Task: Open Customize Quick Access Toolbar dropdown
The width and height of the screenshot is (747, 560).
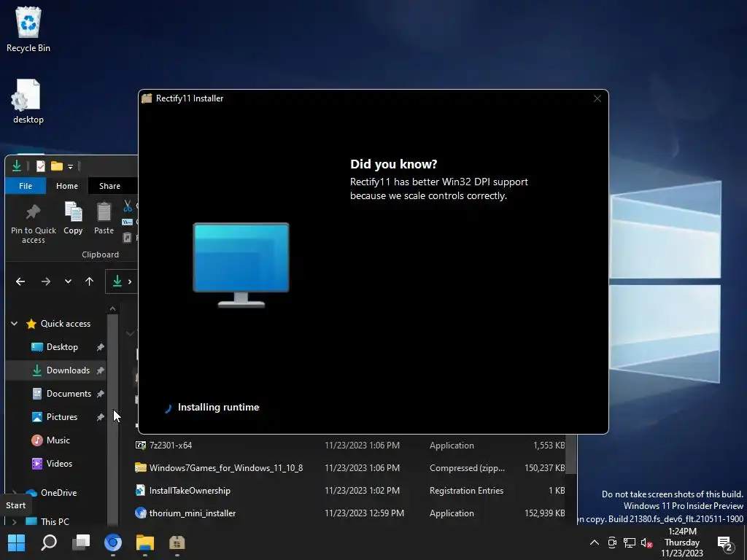Action: coord(70,166)
